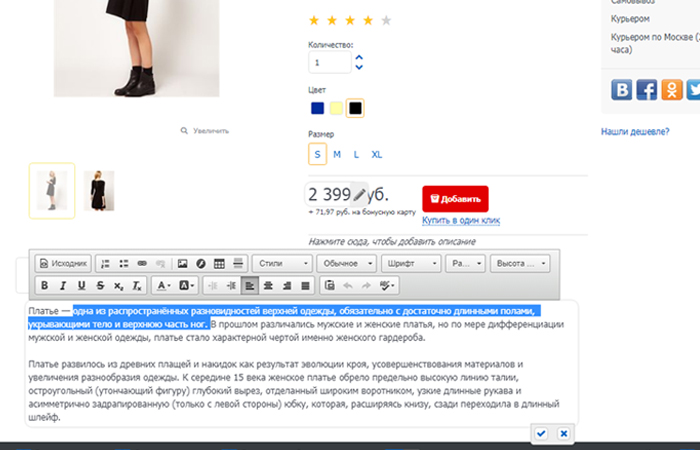This screenshot has height=450, width=700.
Task: Open Купить в один клик link
Action: click(461, 220)
